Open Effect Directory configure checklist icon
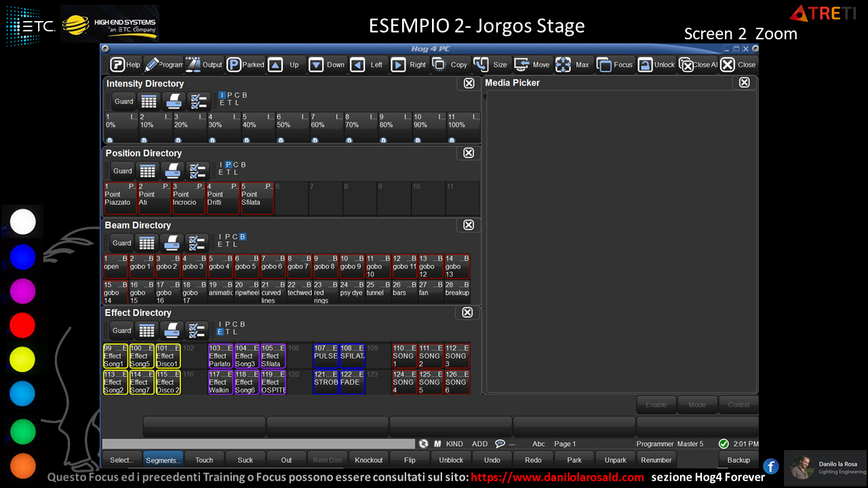This screenshot has height=488, width=868. click(x=197, y=330)
